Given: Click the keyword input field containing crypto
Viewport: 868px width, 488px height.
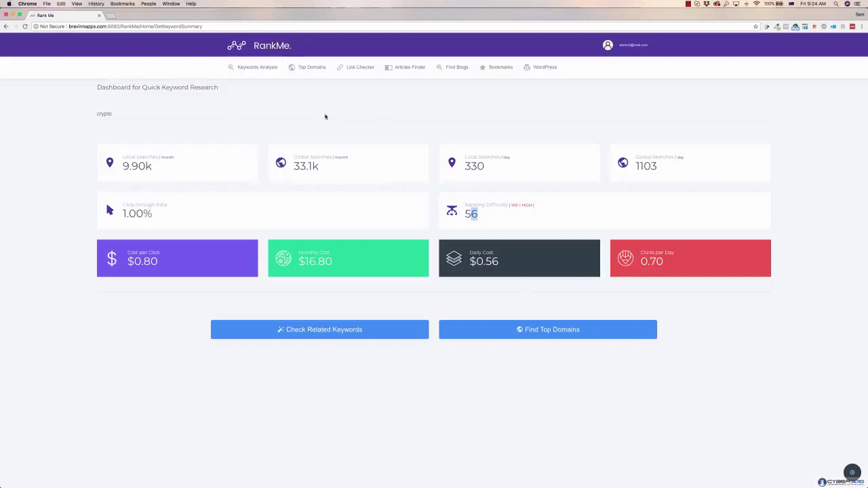Looking at the screenshot, I should tap(433, 114).
